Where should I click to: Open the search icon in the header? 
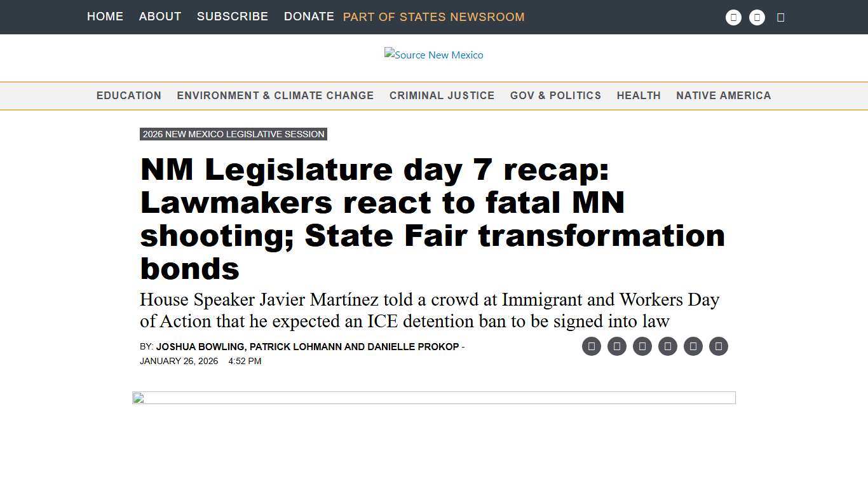pyautogui.click(x=781, y=17)
